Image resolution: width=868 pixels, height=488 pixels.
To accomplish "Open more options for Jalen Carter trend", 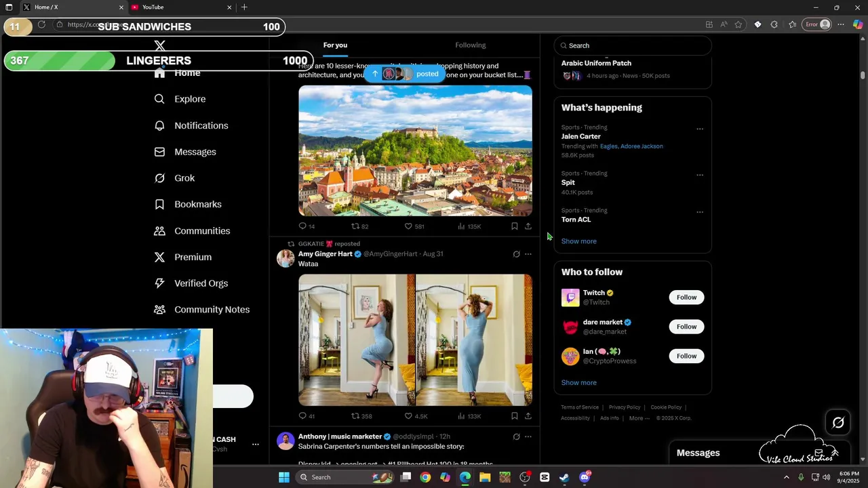I will tap(700, 129).
